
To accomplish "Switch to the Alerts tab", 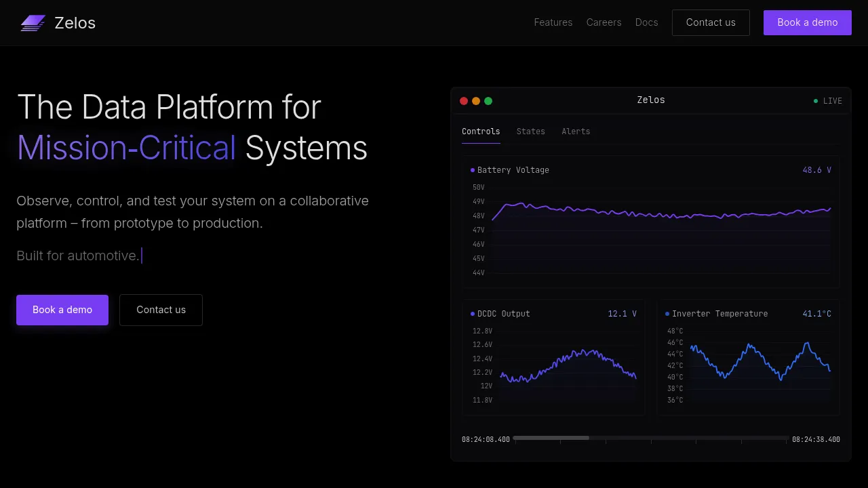I will click(x=576, y=131).
